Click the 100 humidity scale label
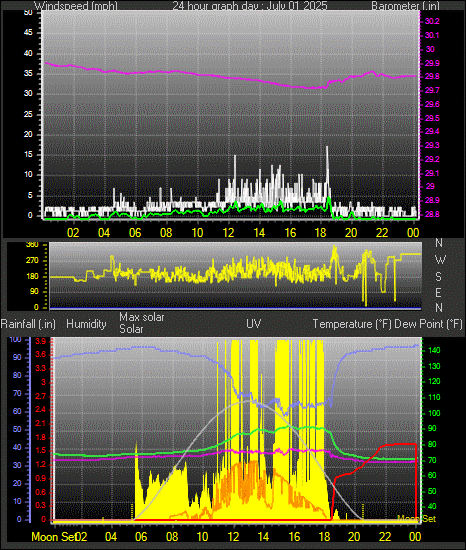Image resolution: width=466 pixels, height=550 pixels. pos(15,340)
